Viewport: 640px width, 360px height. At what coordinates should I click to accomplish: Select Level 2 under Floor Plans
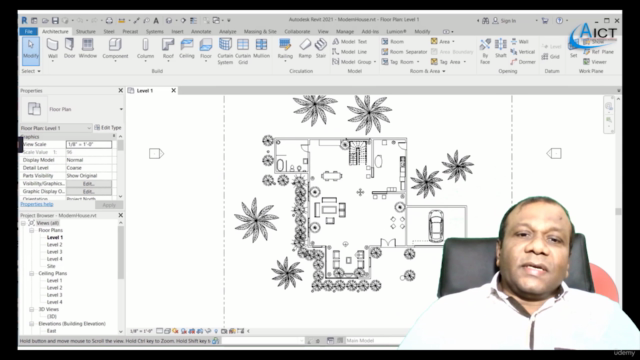coord(54,245)
